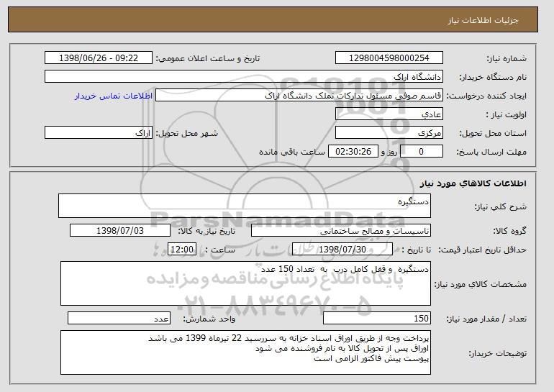The image size is (554, 392).
Task: Select the section title اطلاعات کالاهای مورد نیاز
Action: click(x=473, y=183)
